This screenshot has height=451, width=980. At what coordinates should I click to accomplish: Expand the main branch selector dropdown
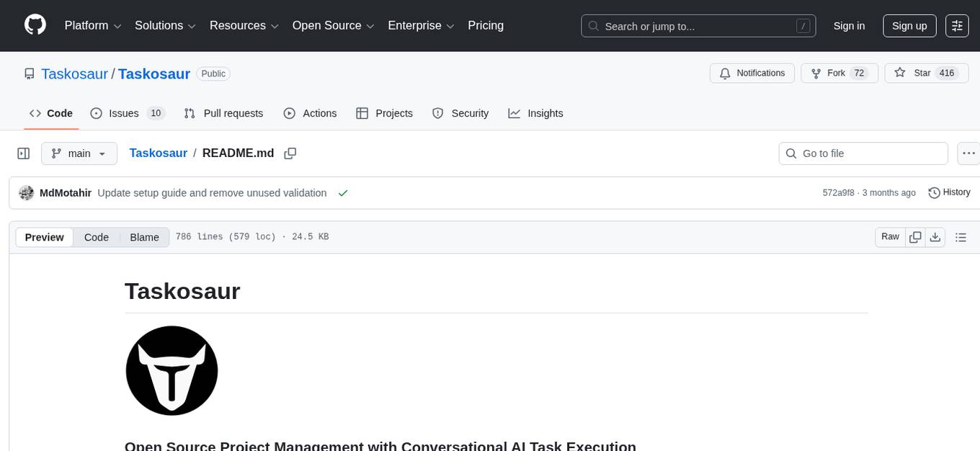click(79, 153)
